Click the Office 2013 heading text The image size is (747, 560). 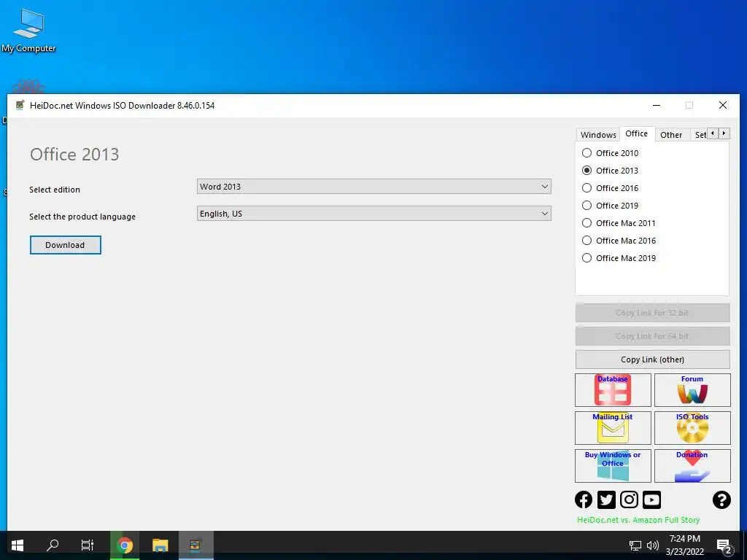pos(74,155)
